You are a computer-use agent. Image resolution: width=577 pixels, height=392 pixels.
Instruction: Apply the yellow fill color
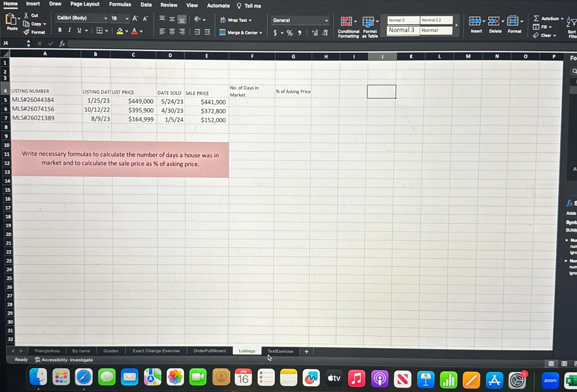120,30
